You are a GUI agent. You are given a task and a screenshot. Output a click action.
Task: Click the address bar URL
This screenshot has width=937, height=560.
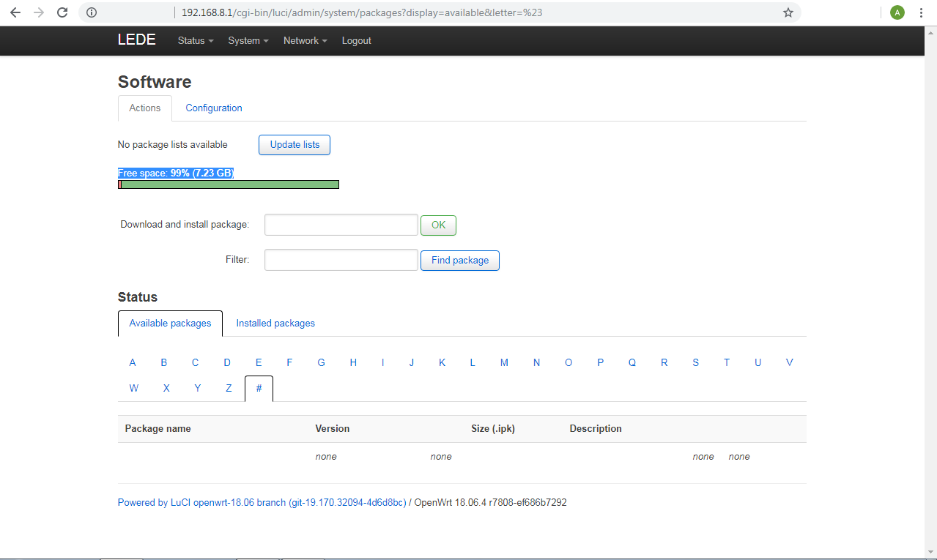click(x=362, y=12)
